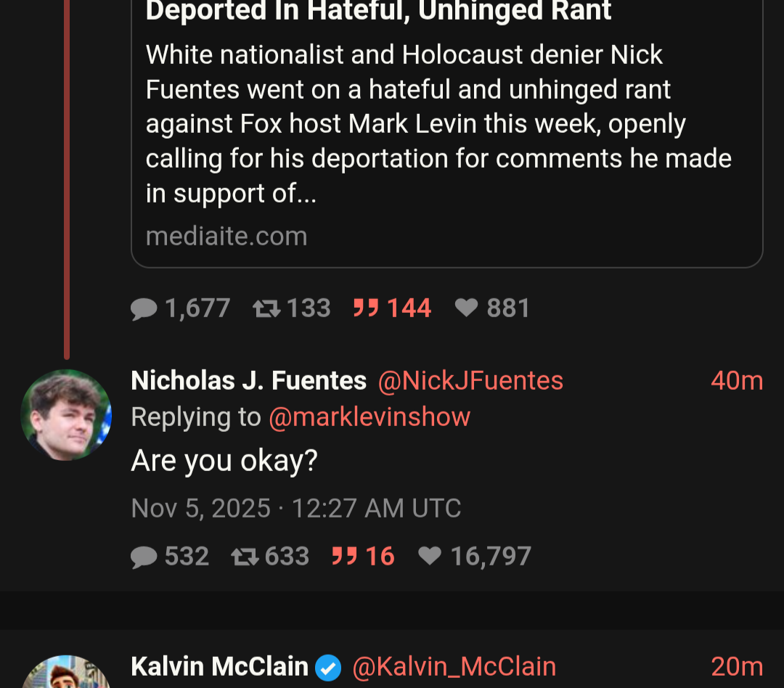Click the quote icon showing 144 quotes
This screenshot has width=784, height=688.
367,309
